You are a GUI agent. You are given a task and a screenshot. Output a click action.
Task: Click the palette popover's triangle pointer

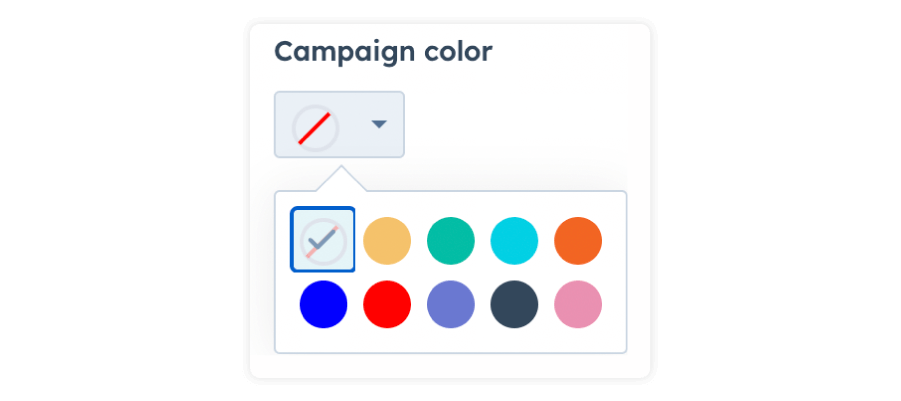click(x=339, y=180)
